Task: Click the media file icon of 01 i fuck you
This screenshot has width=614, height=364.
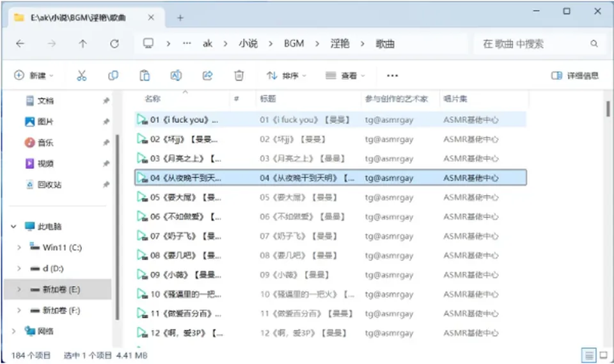Action: (142, 119)
